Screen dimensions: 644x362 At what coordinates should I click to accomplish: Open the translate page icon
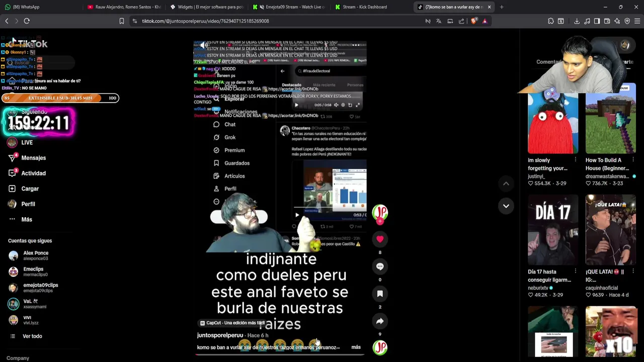click(439, 21)
